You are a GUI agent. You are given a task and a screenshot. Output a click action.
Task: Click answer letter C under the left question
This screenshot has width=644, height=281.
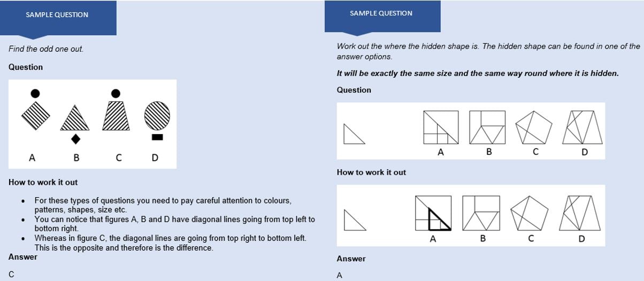[11, 275]
